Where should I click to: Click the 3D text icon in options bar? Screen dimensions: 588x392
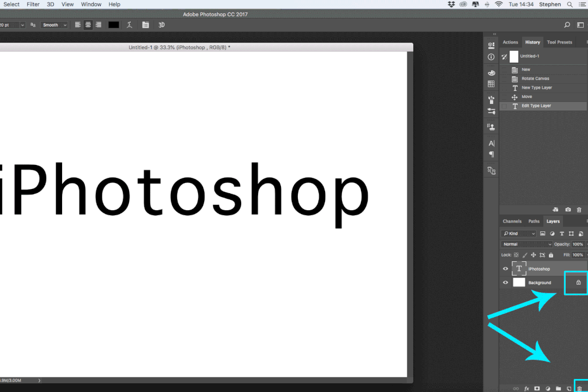pos(162,24)
